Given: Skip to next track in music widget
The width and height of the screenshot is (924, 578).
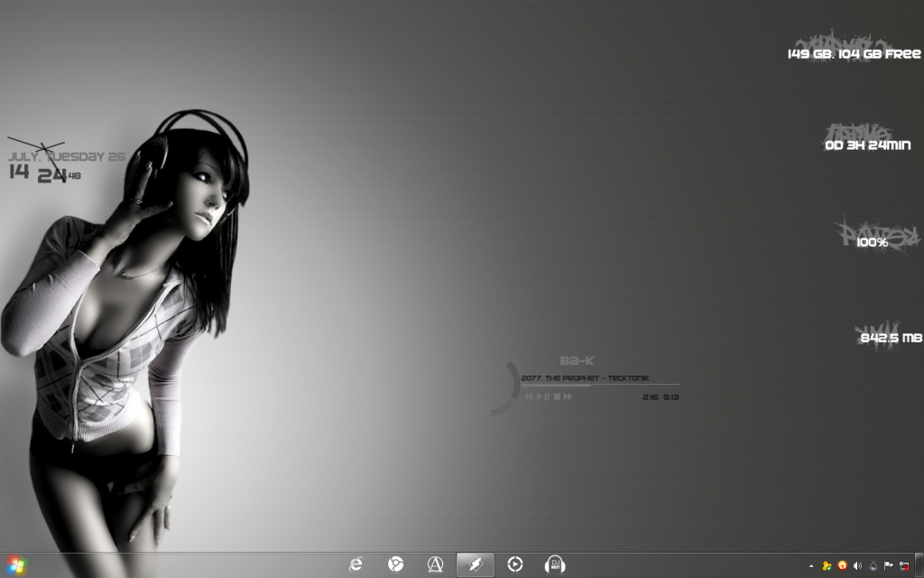Looking at the screenshot, I should (x=568, y=396).
